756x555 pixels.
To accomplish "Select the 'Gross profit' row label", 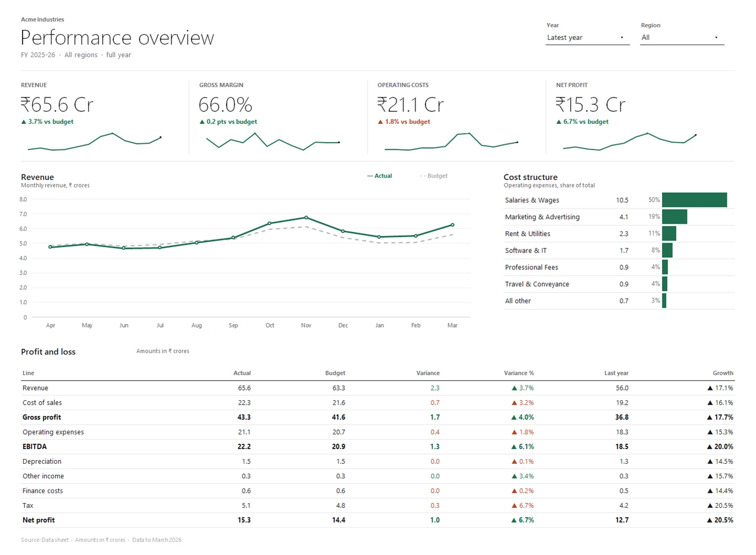I will (x=41, y=417).
